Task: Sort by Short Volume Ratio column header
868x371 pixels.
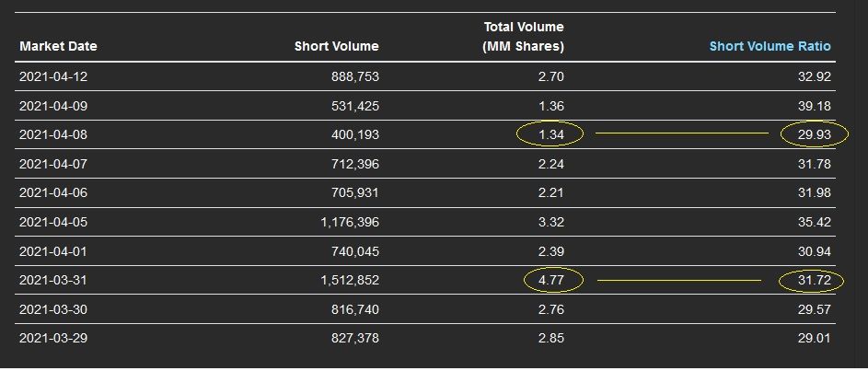Action: pos(770,46)
